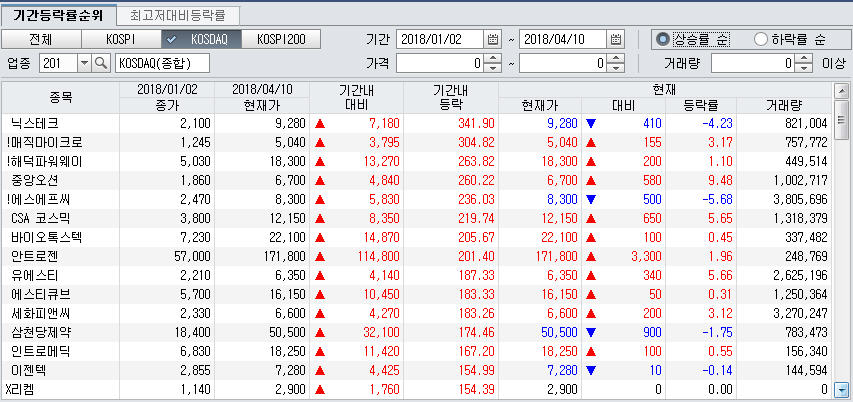853x402 pixels.
Task: Choose the KOSPI market button
Action: click(121, 39)
